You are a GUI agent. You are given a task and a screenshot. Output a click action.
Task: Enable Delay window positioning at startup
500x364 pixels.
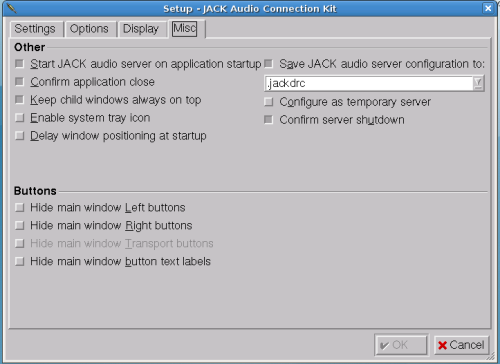click(x=20, y=136)
